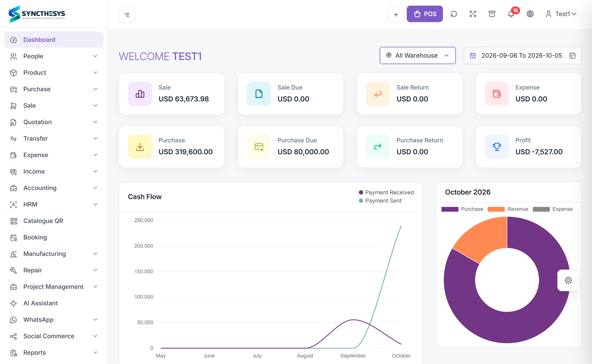Click the Sale bar-chart card icon

point(140,94)
